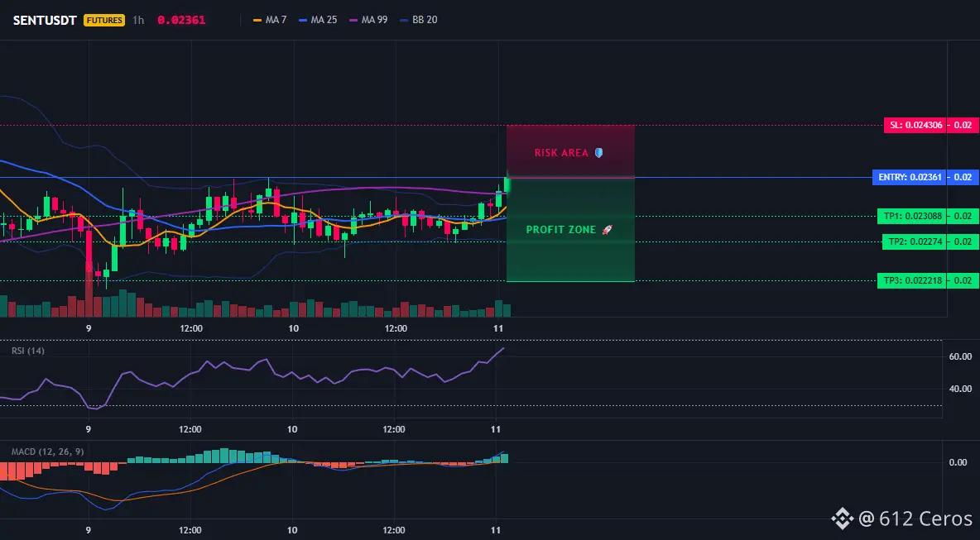This screenshot has width=980, height=540.
Task: Toggle the MA 99 indicator legend
Action: (x=369, y=20)
